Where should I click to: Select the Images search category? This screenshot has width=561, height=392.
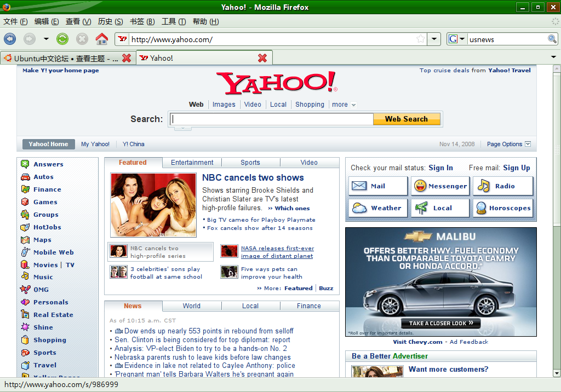[x=224, y=105]
